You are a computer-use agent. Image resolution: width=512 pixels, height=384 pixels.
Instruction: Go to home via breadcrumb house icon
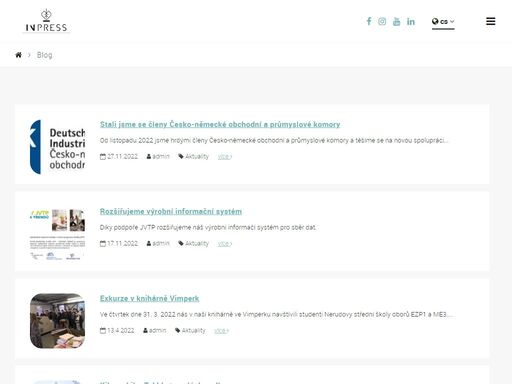point(18,55)
